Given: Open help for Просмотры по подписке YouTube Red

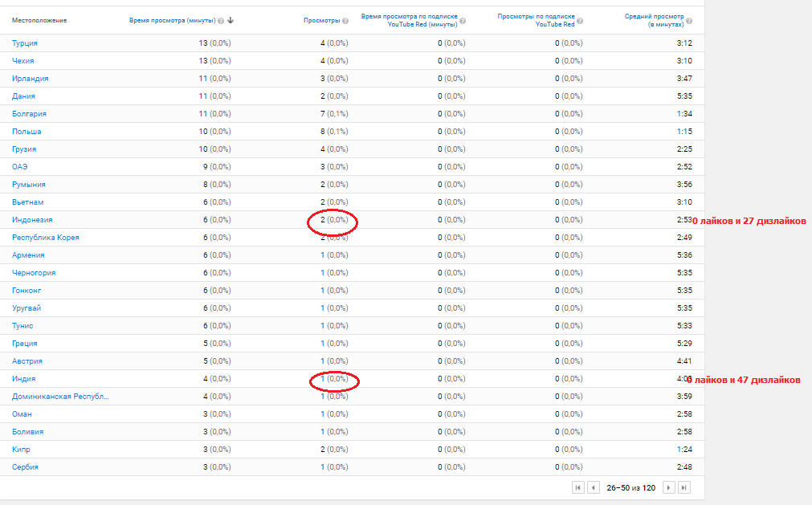Looking at the screenshot, I should (x=580, y=24).
